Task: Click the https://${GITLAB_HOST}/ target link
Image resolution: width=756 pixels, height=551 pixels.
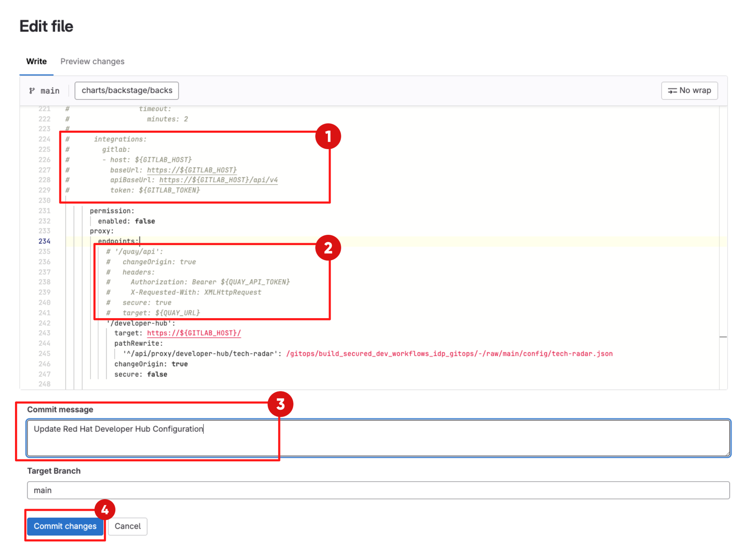Action: pos(193,333)
